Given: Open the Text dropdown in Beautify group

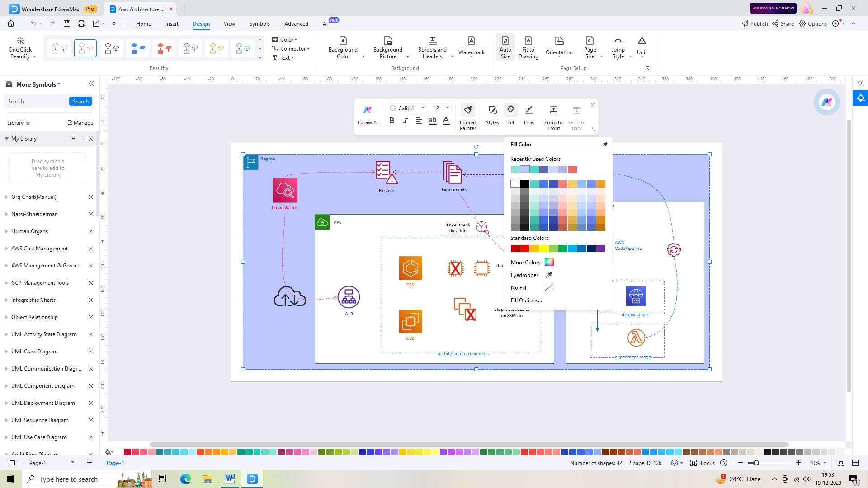Looking at the screenshot, I should coord(283,57).
